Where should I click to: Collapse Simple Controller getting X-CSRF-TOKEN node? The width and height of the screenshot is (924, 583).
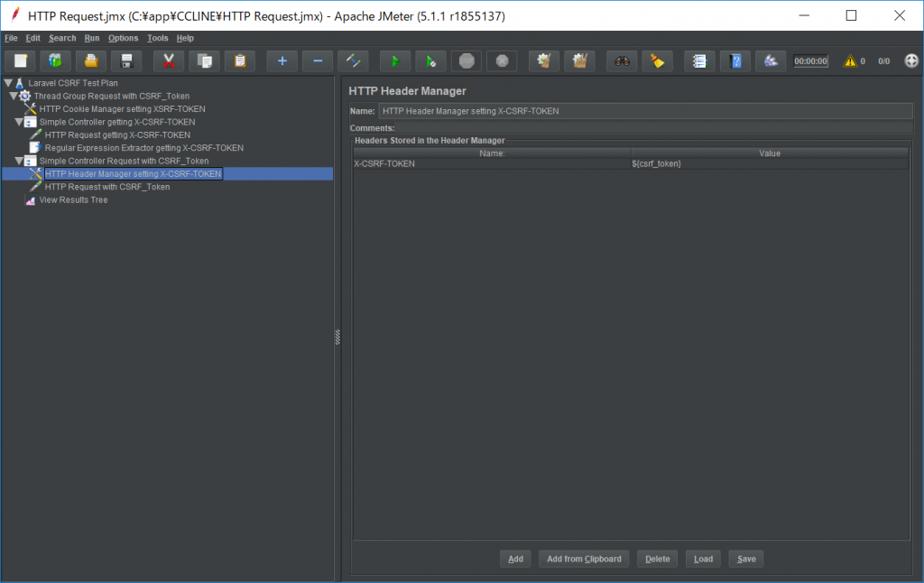[x=19, y=122]
